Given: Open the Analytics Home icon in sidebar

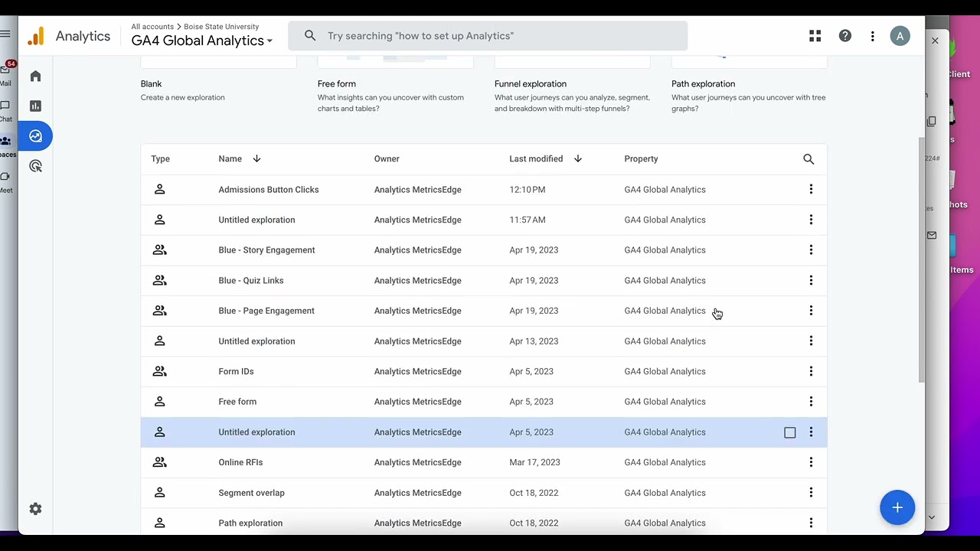Looking at the screenshot, I should click(x=35, y=77).
